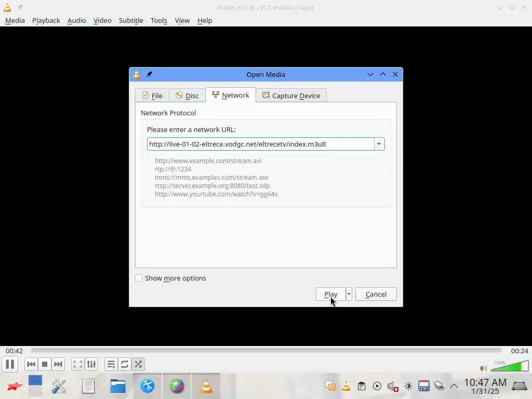Image resolution: width=532 pixels, height=399 pixels.
Task: Maximize the Open Media dialog
Action: (x=383, y=74)
